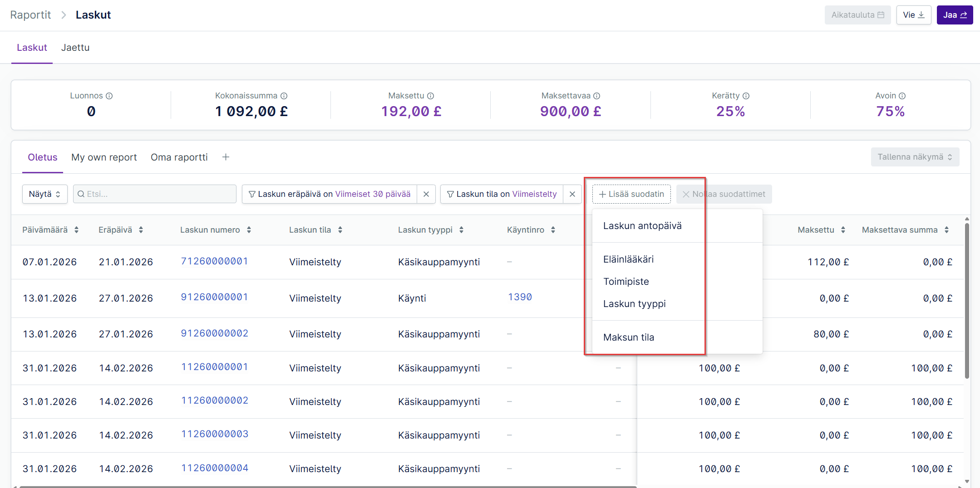Click the 80,00 £ Maksettu cell

click(831, 334)
